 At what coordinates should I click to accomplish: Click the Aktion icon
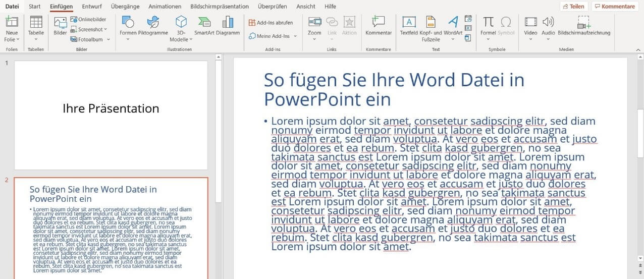click(349, 22)
